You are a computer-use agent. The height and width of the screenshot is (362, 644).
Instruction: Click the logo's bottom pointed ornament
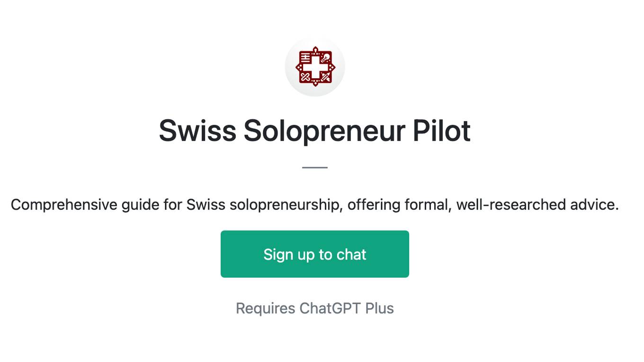tap(315, 83)
